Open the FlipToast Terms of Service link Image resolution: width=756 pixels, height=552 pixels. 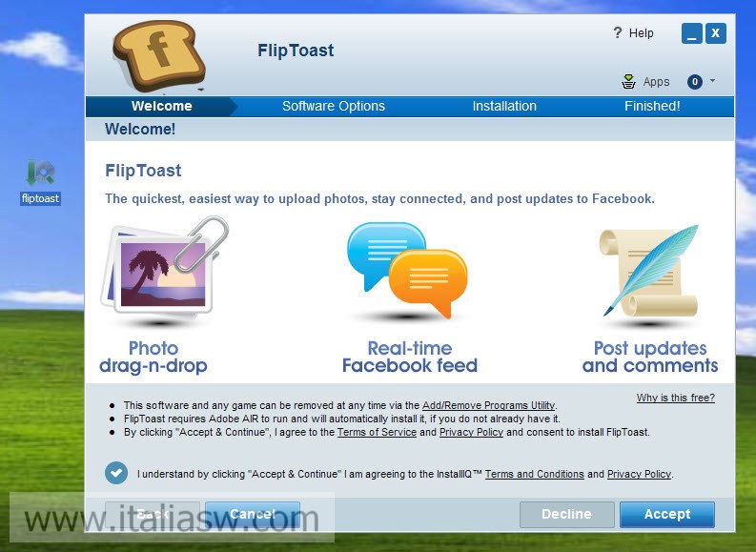click(377, 433)
